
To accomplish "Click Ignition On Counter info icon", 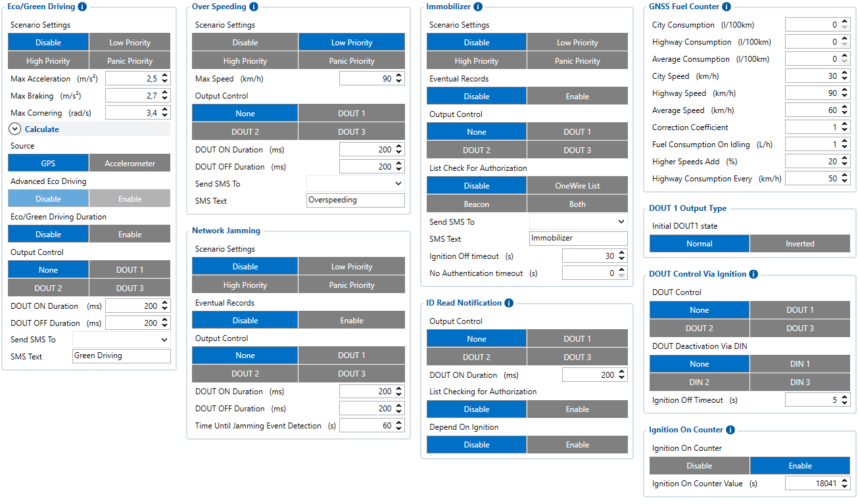I will [730, 430].
